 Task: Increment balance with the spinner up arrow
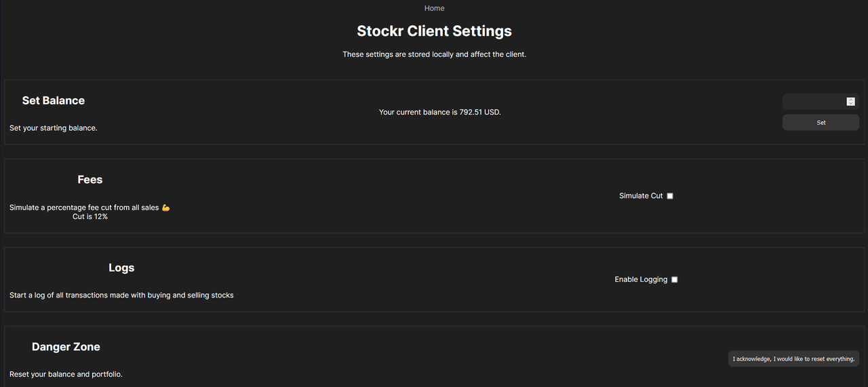pos(850,100)
